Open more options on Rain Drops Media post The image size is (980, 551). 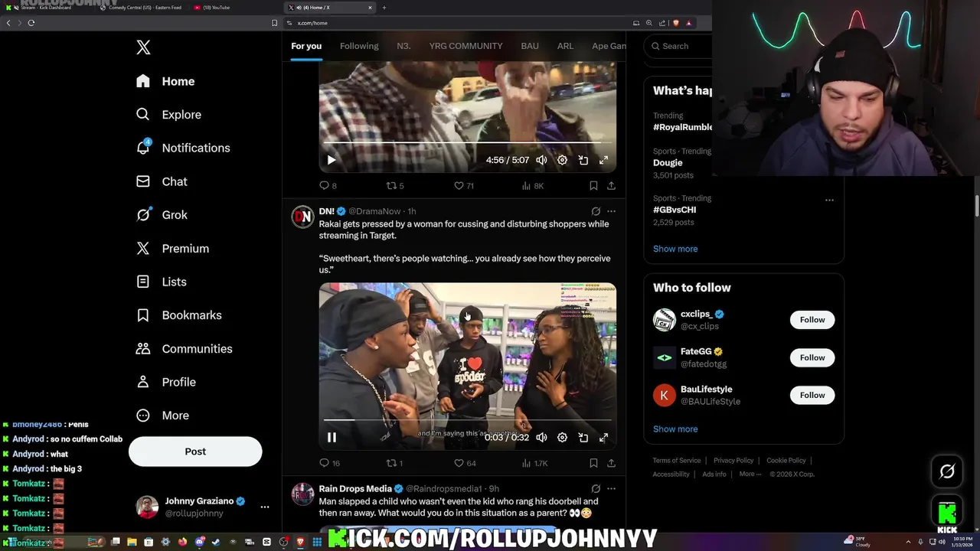pyautogui.click(x=611, y=488)
